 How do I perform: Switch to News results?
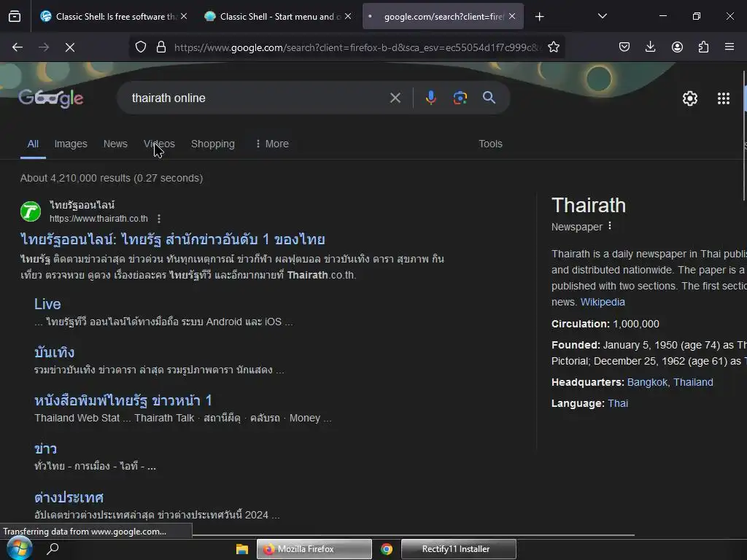click(x=115, y=144)
